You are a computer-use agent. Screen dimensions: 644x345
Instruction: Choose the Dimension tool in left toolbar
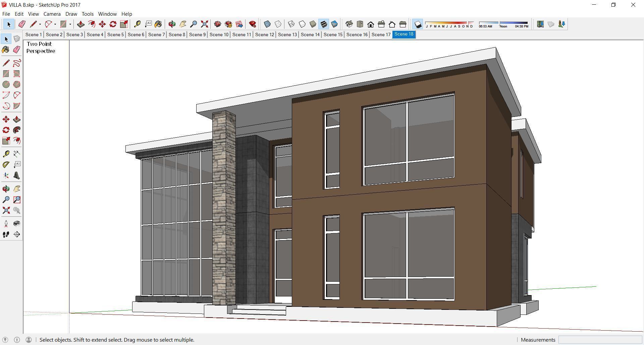point(17,154)
